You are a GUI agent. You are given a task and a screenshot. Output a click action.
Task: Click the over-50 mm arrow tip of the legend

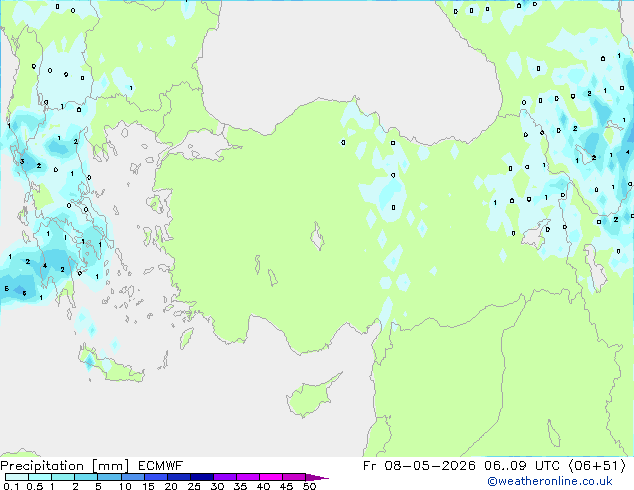pos(317,477)
